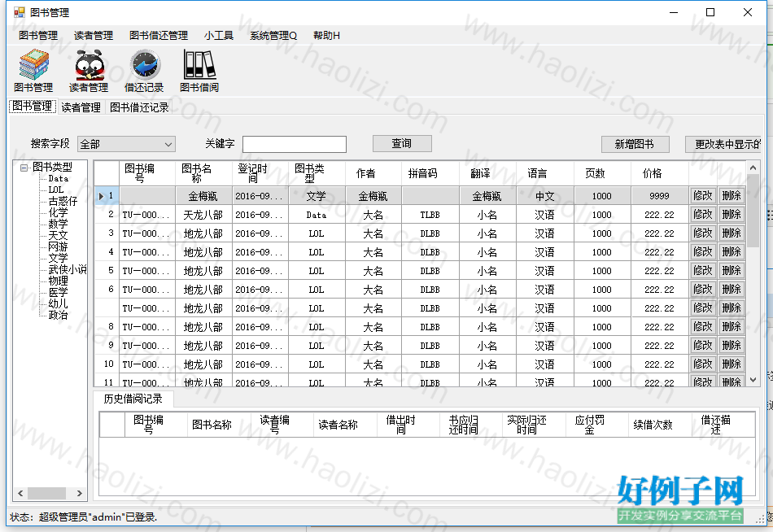Select 物理 in book type tree
Image resolution: width=773 pixels, height=532 pixels.
pyautogui.click(x=58, y=281)
